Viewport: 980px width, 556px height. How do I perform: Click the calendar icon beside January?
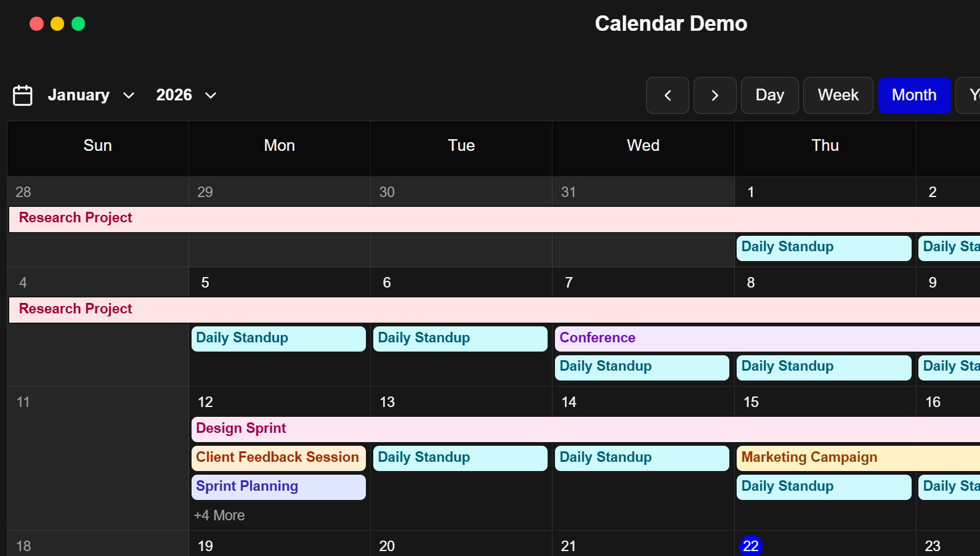pyautogui.click(x=23, y=95)
